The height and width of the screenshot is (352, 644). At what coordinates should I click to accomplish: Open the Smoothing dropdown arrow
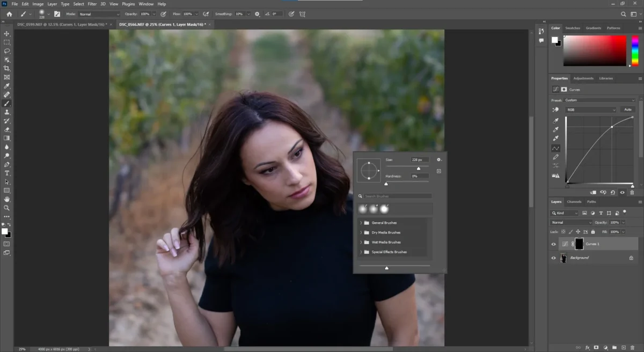[248, 14]
